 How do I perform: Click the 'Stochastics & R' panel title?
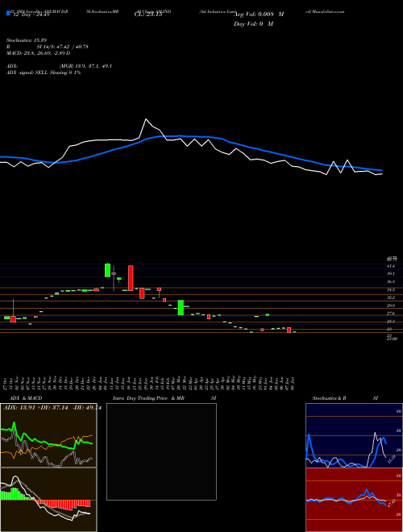pos(329,398)
